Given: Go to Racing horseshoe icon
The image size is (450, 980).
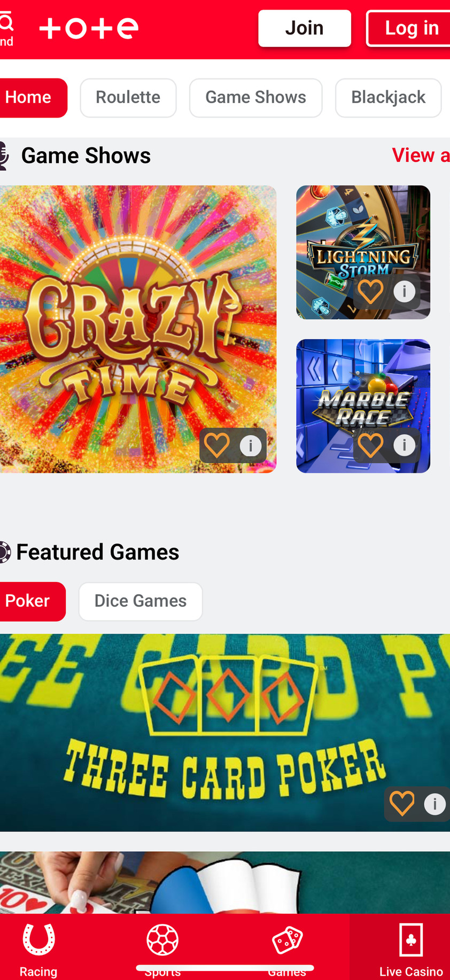Looking at the screenshot, I should coord(38,939).
